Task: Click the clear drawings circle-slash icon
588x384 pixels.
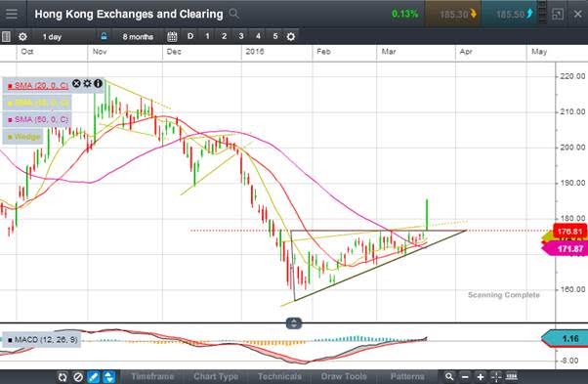Action: pos(78,376)
